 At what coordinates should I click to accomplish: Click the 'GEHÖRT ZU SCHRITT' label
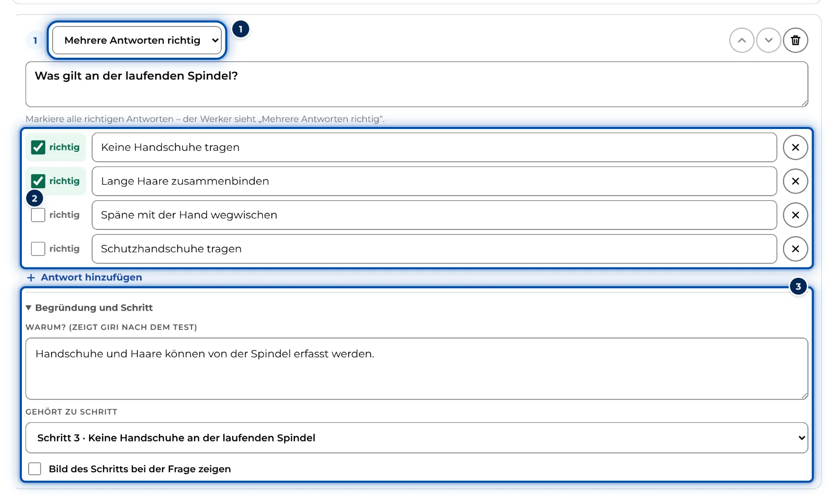71,411
